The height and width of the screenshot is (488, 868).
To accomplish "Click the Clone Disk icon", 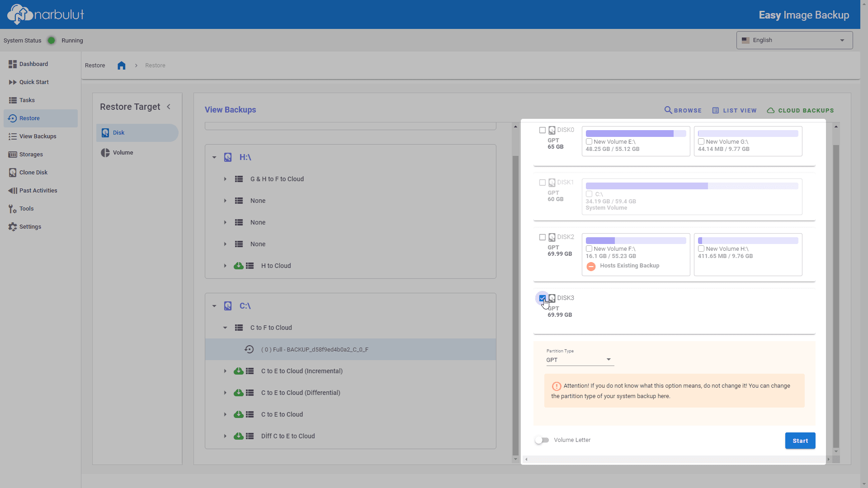I will click(13, 173).
